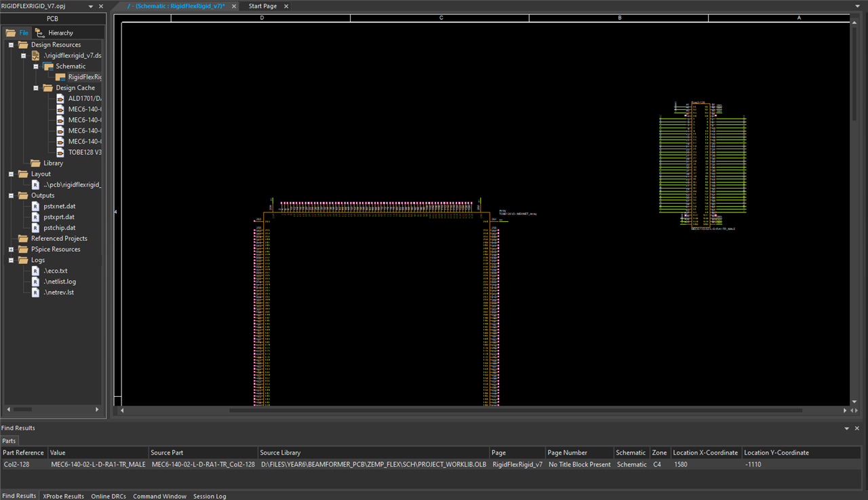The height and width of the screenshot is (500, 868).
Task: Switch to the Hierarchy view tab
Action: (54, 33)
